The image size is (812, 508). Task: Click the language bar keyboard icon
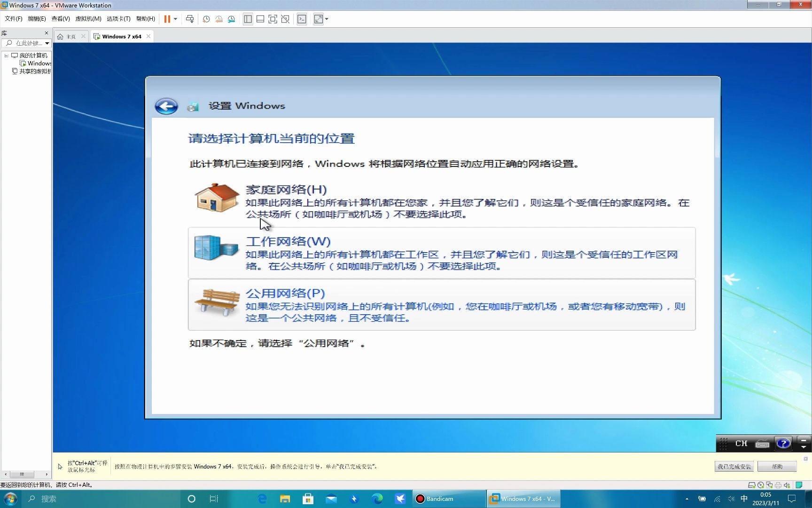coord(762,444)
